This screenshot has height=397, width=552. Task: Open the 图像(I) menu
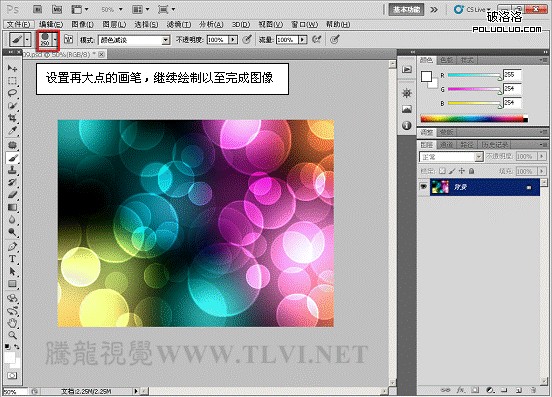point(83,24)
